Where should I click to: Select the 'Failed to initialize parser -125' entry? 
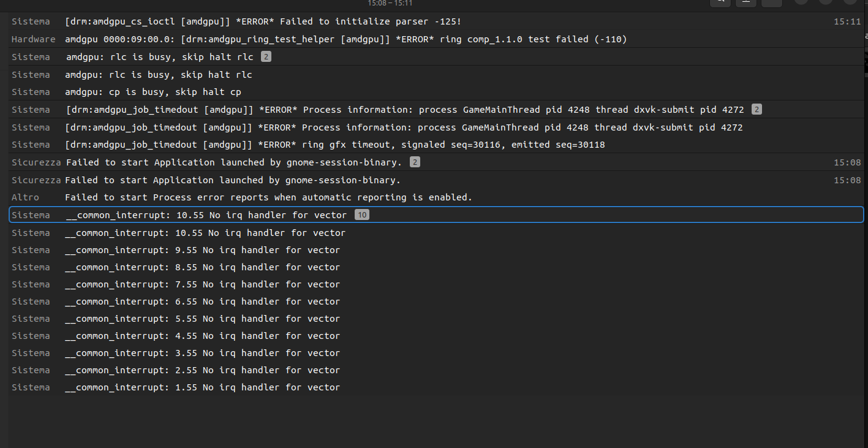tap(263, 21)
